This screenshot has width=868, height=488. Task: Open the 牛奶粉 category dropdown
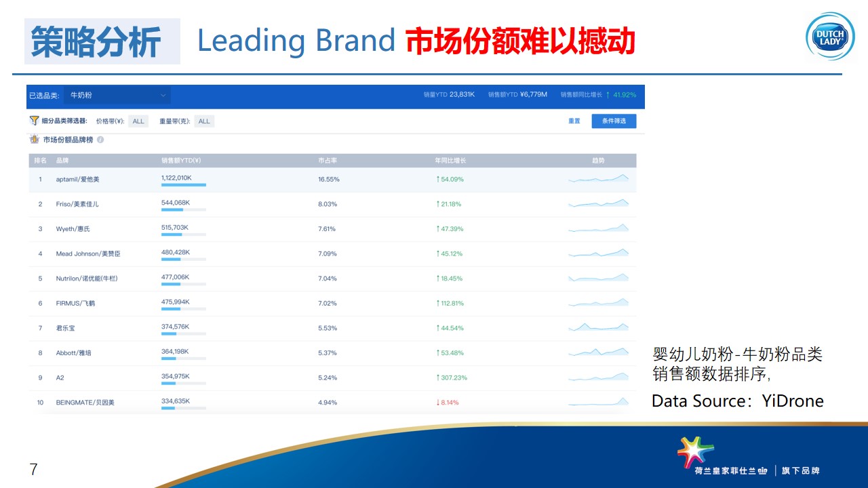click(117, 96)
